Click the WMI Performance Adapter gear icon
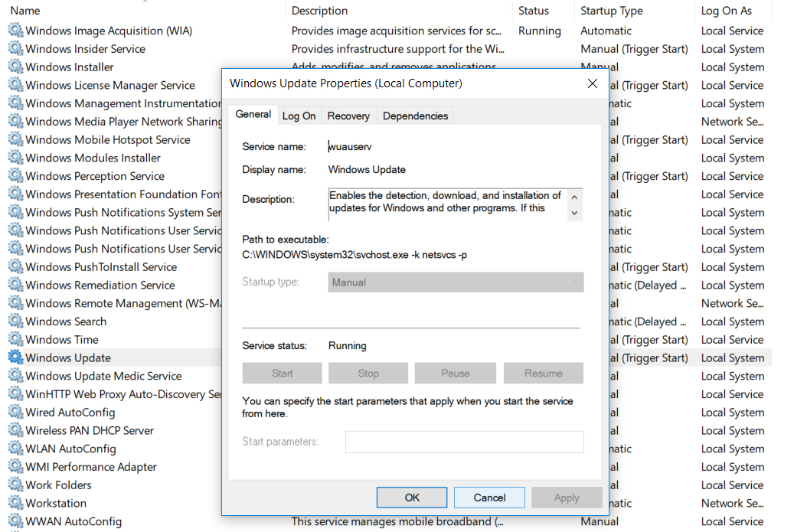The width and height of the screenshot is (807, 532). click(x=16, y=467)
